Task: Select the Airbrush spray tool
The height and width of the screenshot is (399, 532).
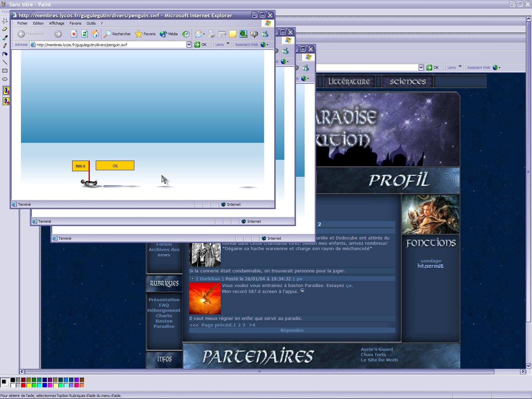Action: tap(5, 54)
